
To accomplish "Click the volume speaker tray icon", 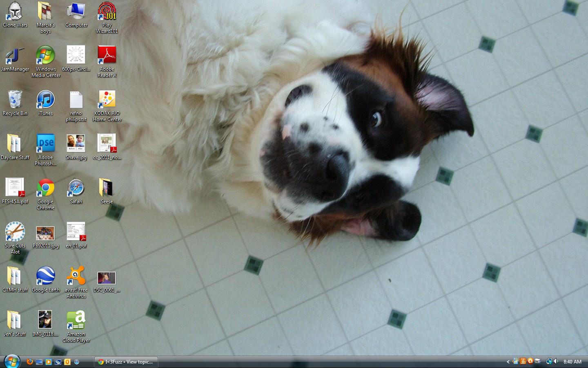I will (x=556, y=361).
